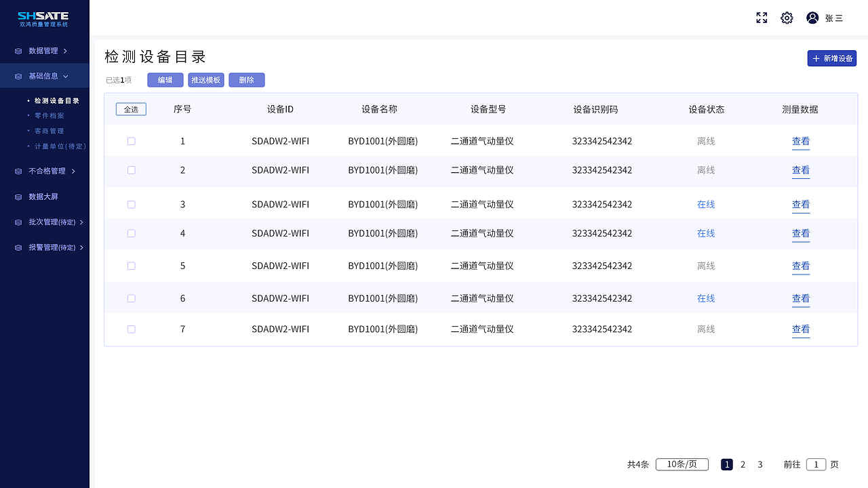
Task: Click the 张三 user avatar icon
Action: (x=812, y=18)
